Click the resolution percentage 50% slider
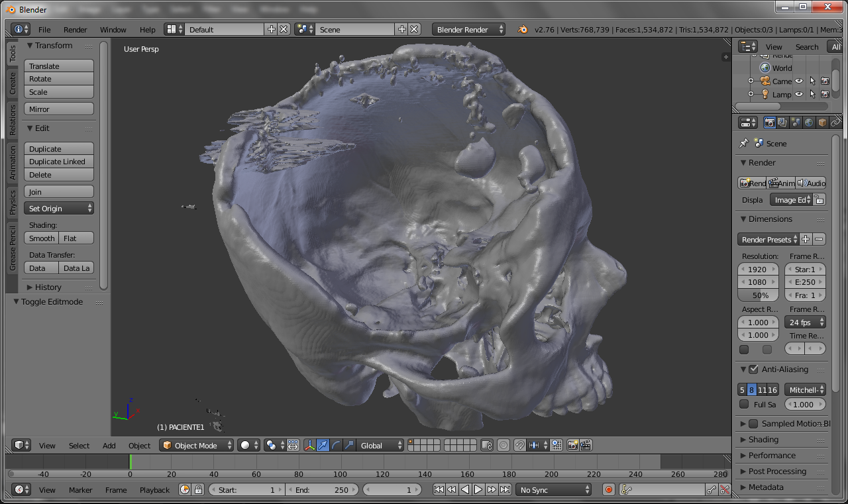848x504 pixels. (x=758, y=295)
